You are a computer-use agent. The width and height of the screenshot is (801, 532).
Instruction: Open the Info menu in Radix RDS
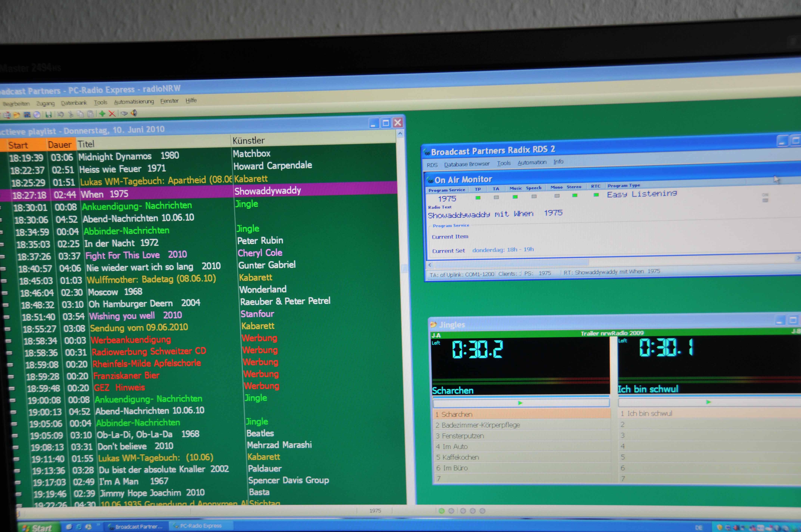click(558, 162)
